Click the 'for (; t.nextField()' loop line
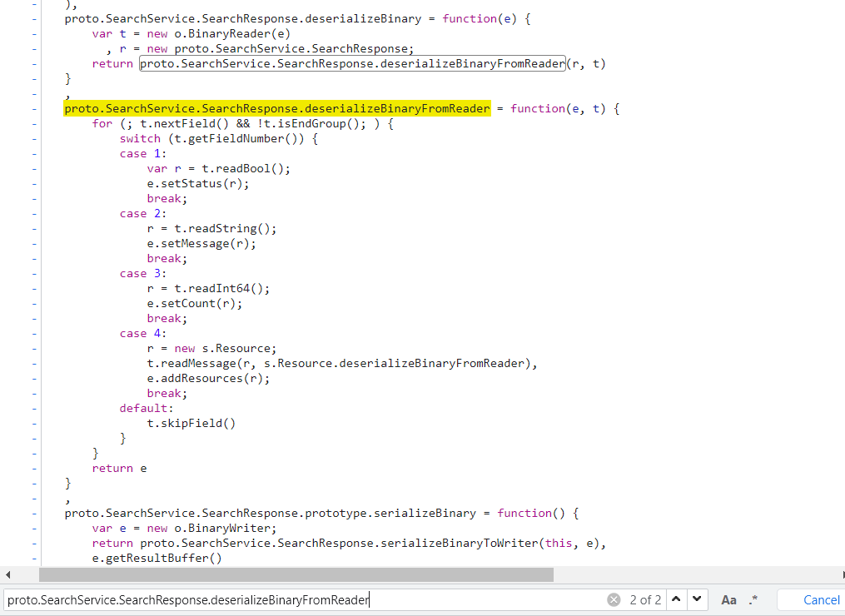The height and width of the screenshot is (616, 845). [242, 123]
